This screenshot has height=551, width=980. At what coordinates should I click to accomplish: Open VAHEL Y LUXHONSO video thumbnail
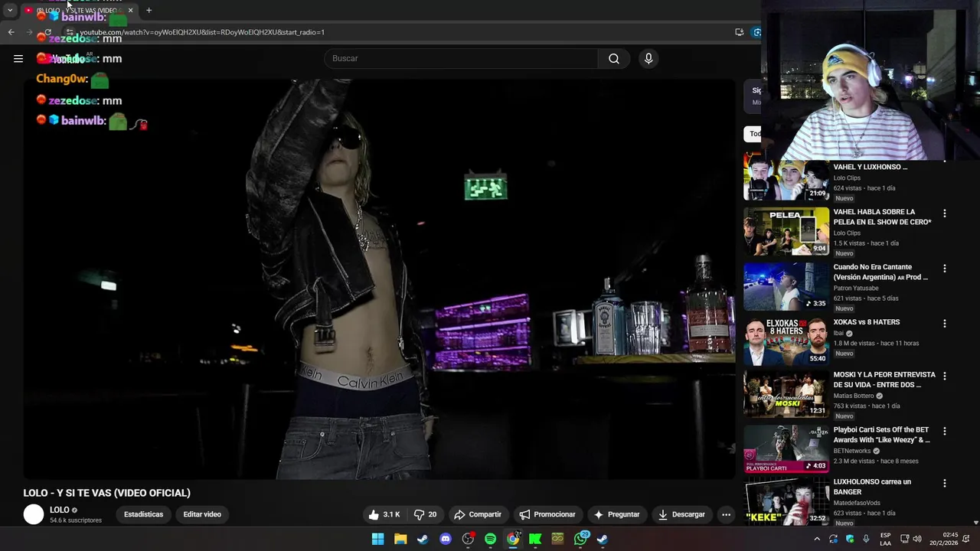(x=786, y=176)
